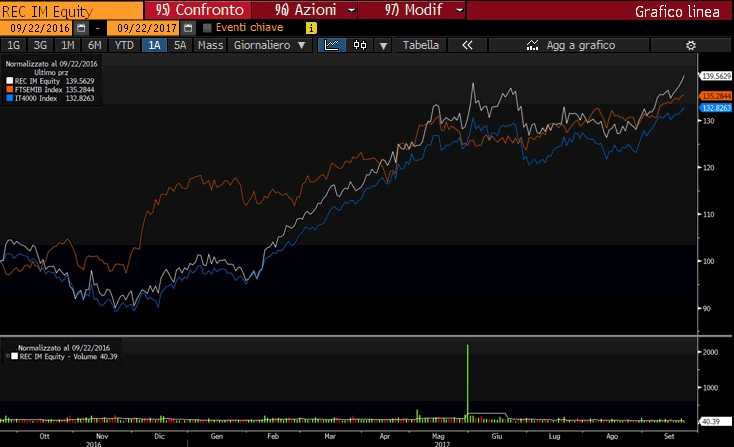Click the 40.39 volume axis label
The width and height of the screenshot is (734, 447).
pyautogui.click(x=715, y=422)
